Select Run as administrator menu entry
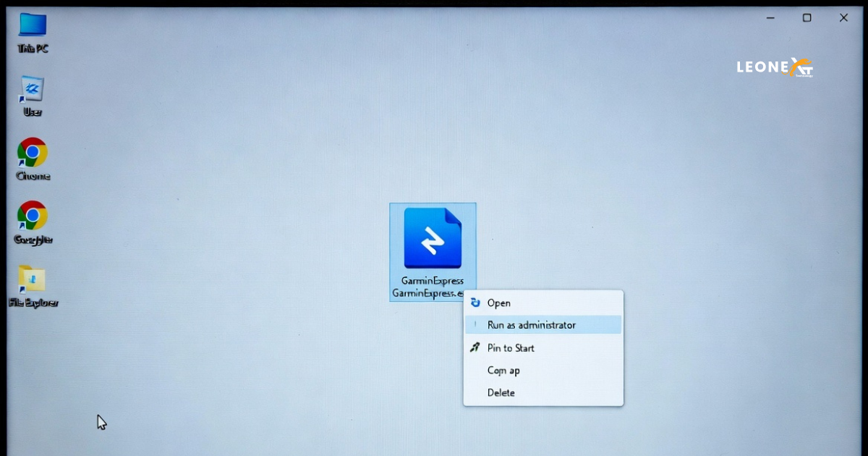This screenshot has height=456, width=868. (532, 325)
